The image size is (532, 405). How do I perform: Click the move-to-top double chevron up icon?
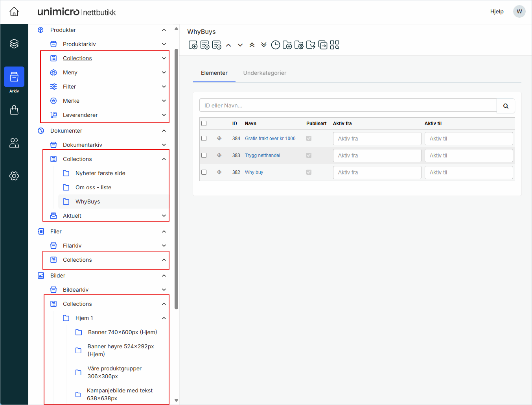click(x=252, y=45)
